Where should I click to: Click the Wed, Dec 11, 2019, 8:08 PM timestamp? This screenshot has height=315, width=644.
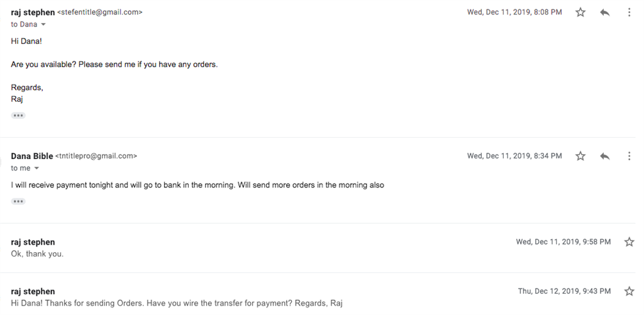(514, 13)
